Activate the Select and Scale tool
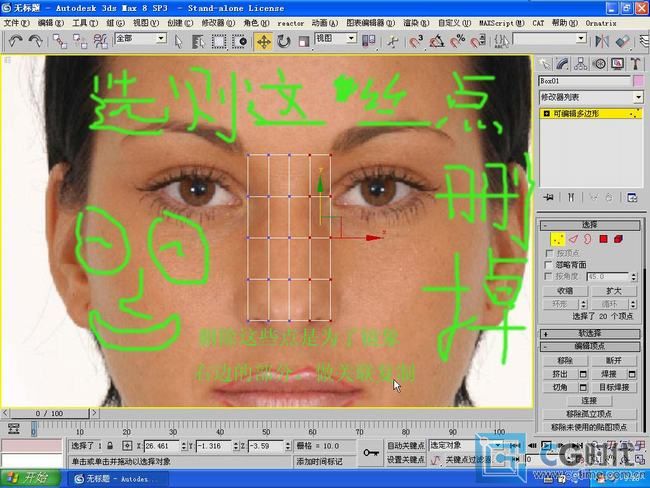The width and height of the screenshot is (650, 488). 304,41
